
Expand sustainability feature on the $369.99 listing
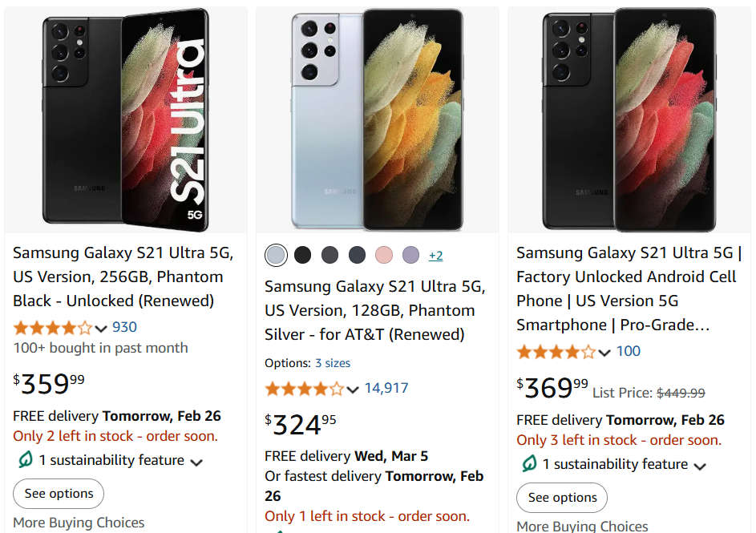point(700,466)
